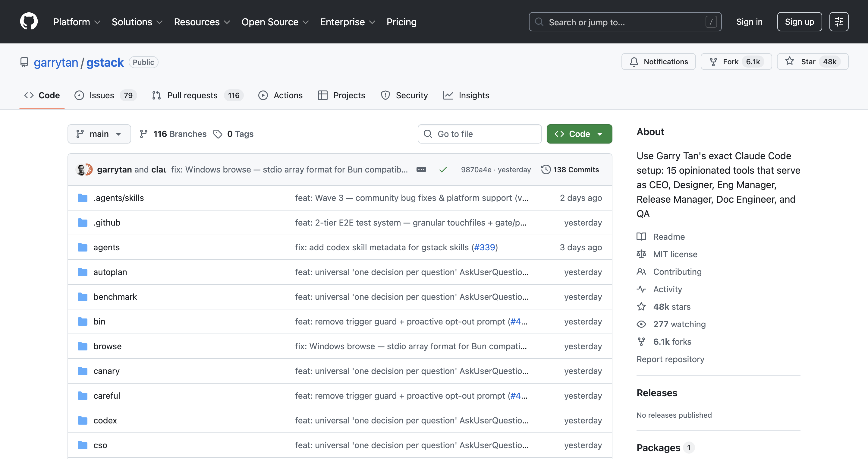
Task: Open the green Code dropdown
Action: point(579,134)
